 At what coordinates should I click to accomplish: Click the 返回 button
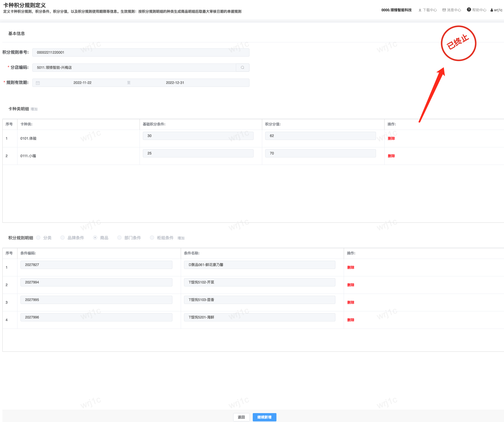pyautogui.click(x=241, y=417)
